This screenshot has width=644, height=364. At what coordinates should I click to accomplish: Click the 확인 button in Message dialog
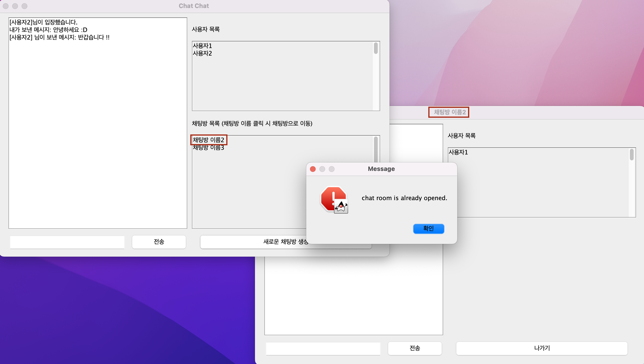click(428, 228)
